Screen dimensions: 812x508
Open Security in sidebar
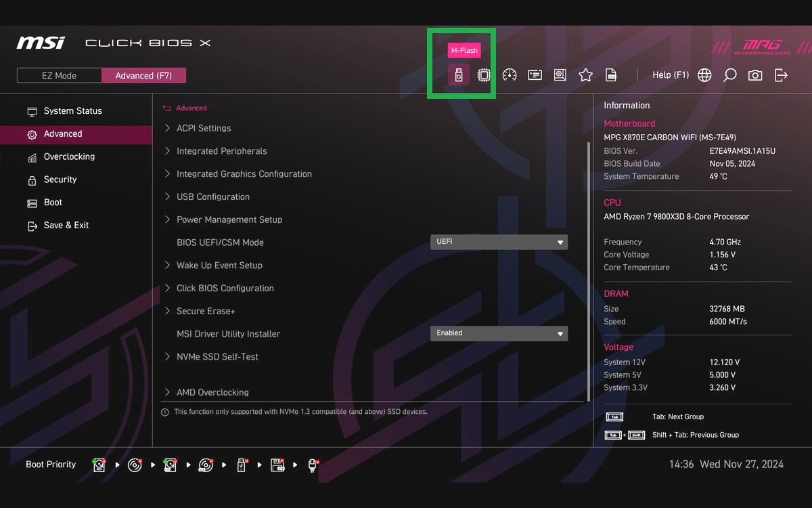point(76,179)
